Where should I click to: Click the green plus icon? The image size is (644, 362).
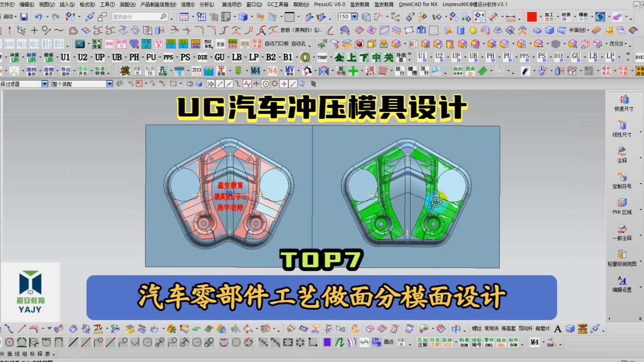pos(353,71)
